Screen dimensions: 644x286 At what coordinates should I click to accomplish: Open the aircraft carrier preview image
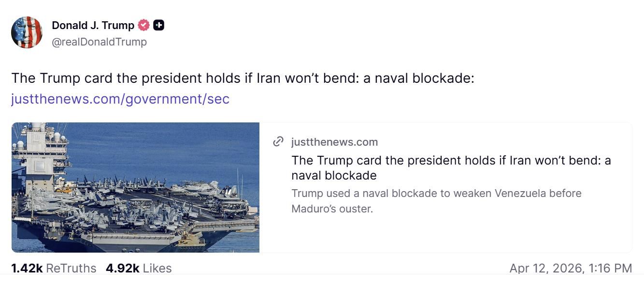pyautogui.click(x=135, y=187)
